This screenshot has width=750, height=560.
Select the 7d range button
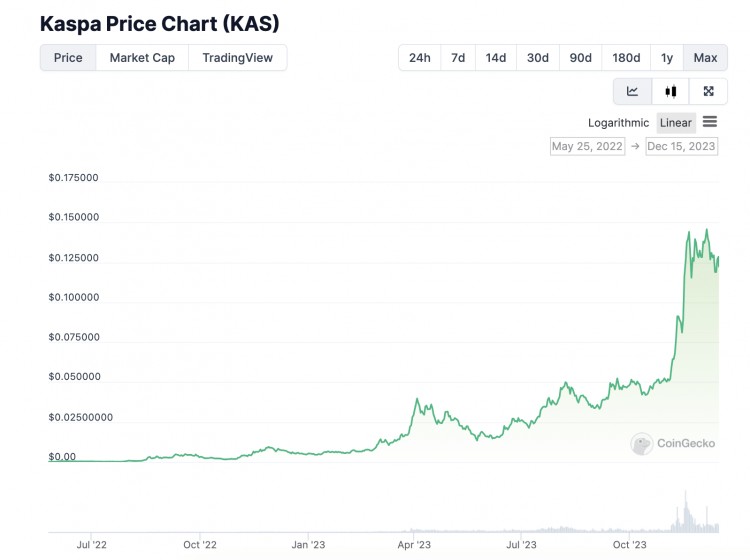point(458,58)
